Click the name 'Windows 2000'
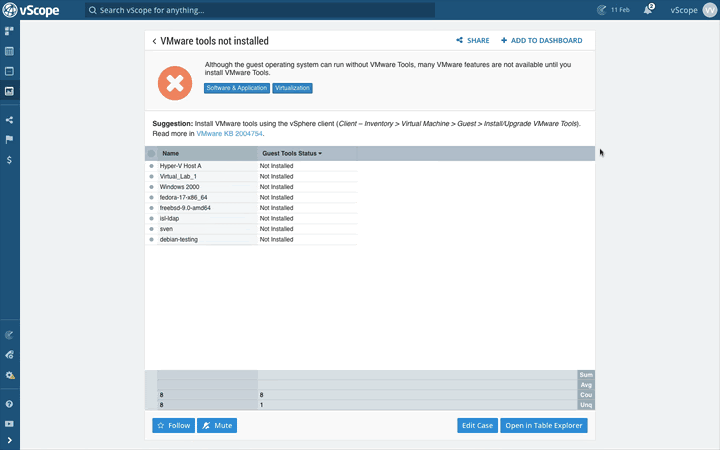This screenshot has height=450, width=720. [x=180, y=187]
